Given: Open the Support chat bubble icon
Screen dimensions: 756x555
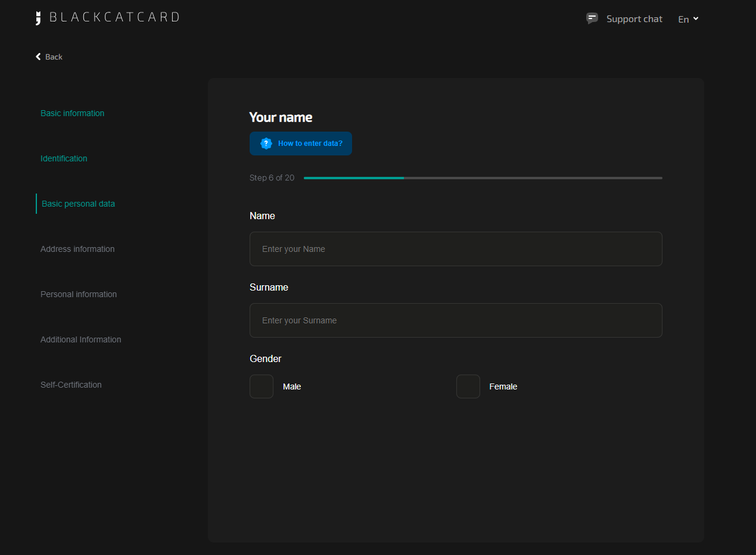Looking at the screenshot, I should pyautogui.click(x=592, y=18).
